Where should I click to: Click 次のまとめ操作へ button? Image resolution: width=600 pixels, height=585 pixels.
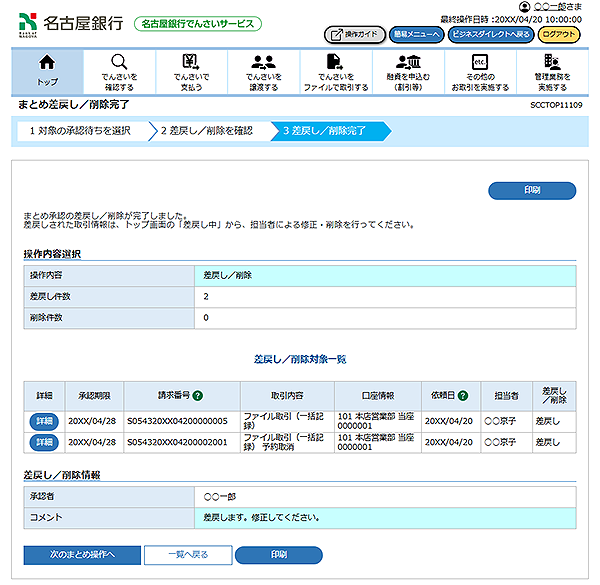click(x=83, y=554)
